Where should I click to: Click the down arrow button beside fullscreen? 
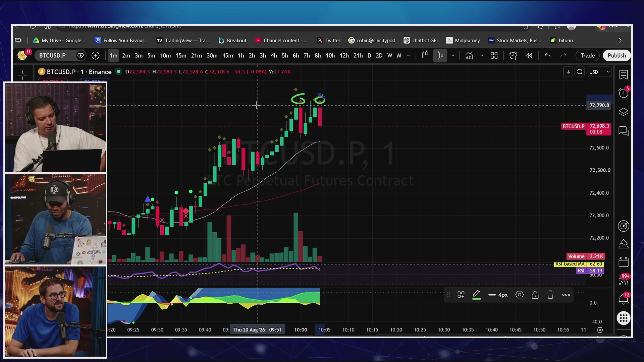tap(568, 72)
